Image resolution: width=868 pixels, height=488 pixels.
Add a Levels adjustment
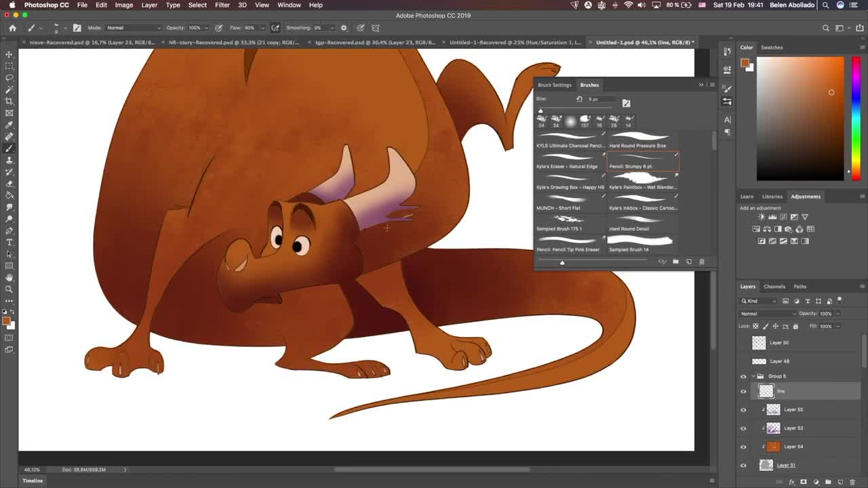pyautogui.click(x=772, y=217)
